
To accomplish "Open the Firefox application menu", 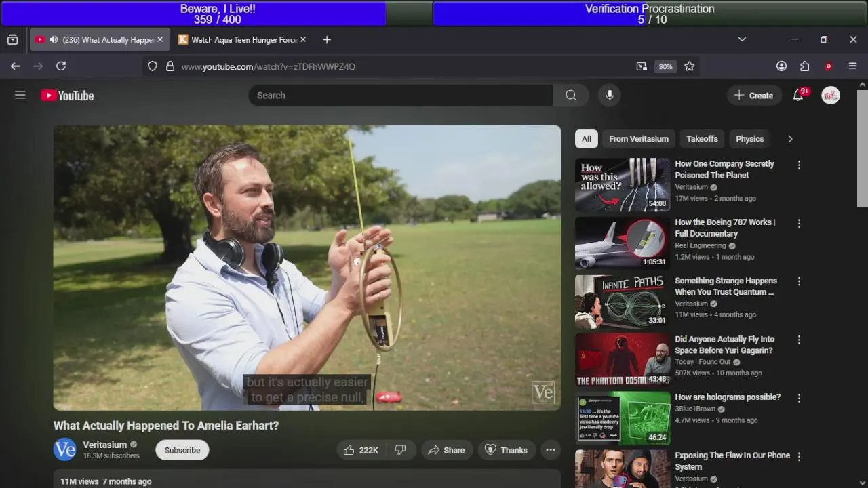I will coord(853,66).
